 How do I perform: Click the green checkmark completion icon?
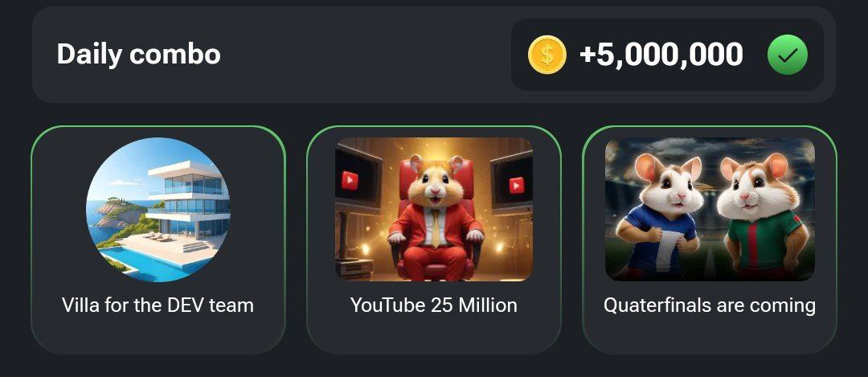point(787,54)
